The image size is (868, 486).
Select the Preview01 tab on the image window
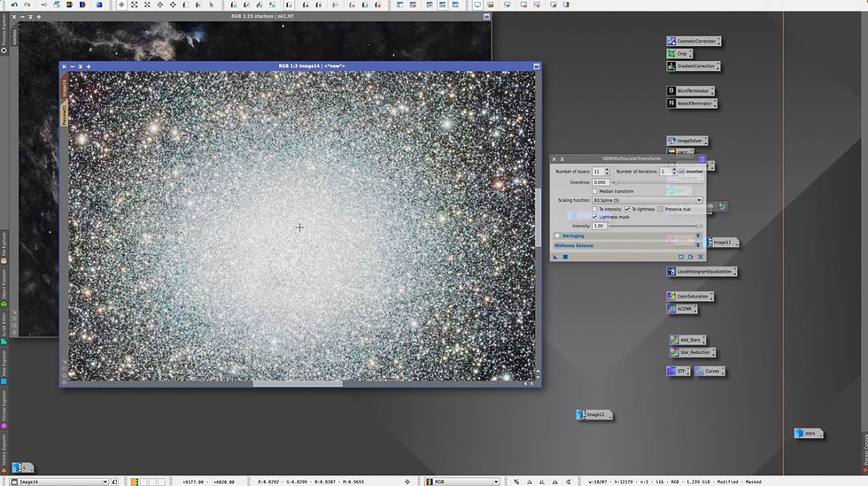[x=64, y=113]
